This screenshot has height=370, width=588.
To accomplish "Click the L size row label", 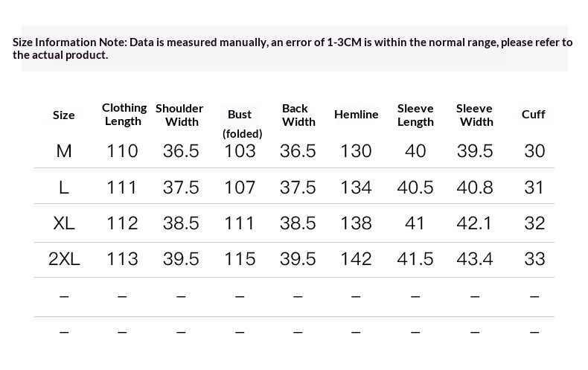I will [x=64, y=187].
